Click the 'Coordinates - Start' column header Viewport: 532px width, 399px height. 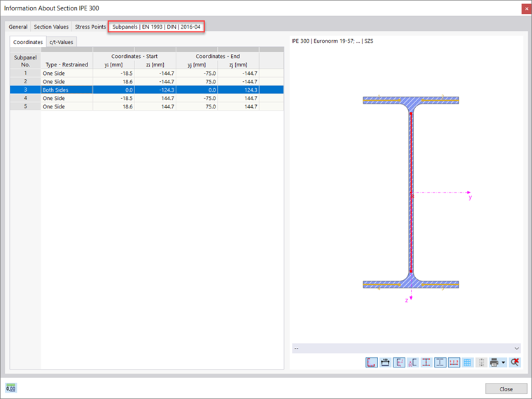tap(134, 56)
